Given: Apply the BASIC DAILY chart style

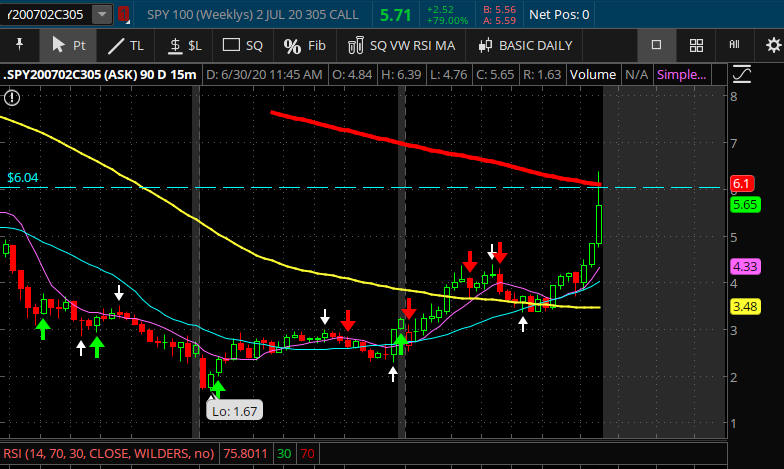Looking at the screenshot, I should [x=525, y=46].
